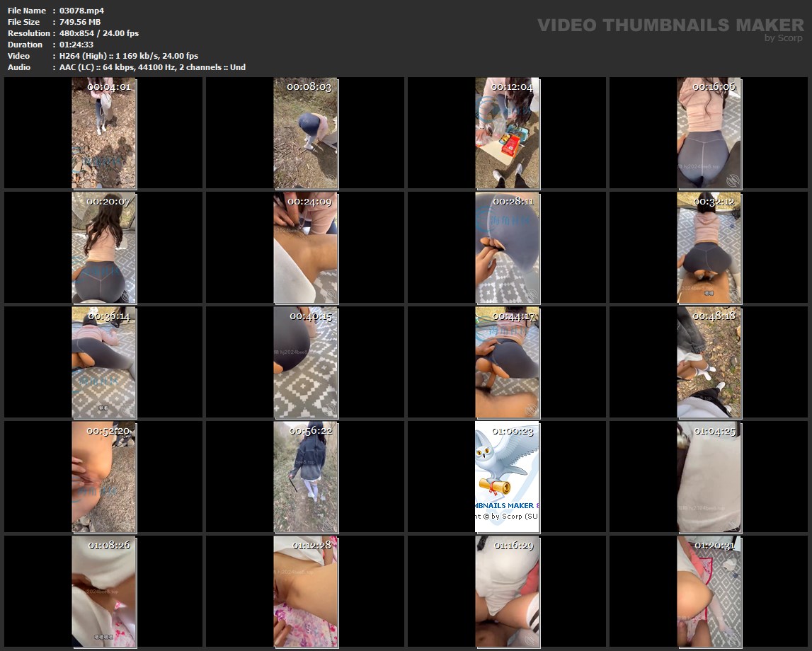The width and height of the screenshot is (812, 651).
Task: Click the Audio AAC info line
Action: 152,67
